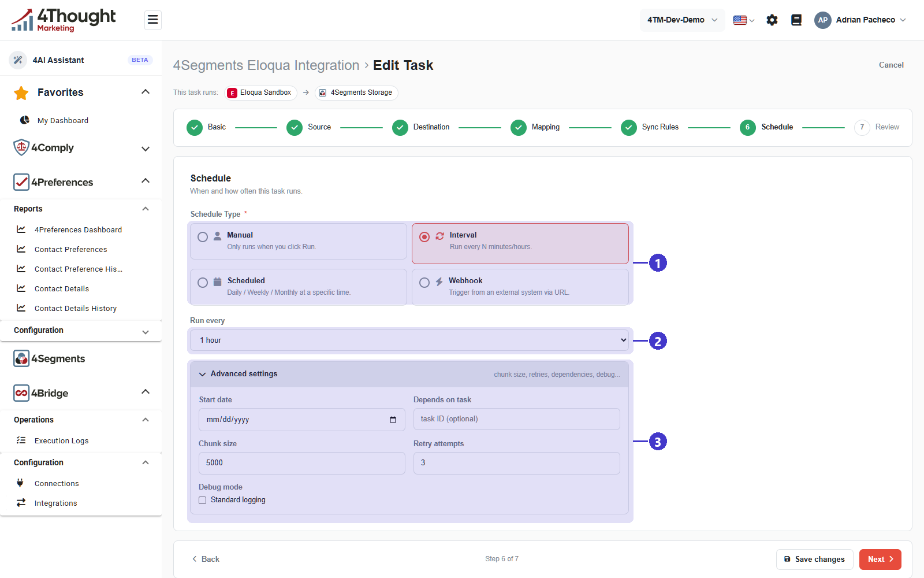Image resolution: width=924 pixels, height=578 pixels.
Task: Click the Depends on task field
Action: [517, 419]
